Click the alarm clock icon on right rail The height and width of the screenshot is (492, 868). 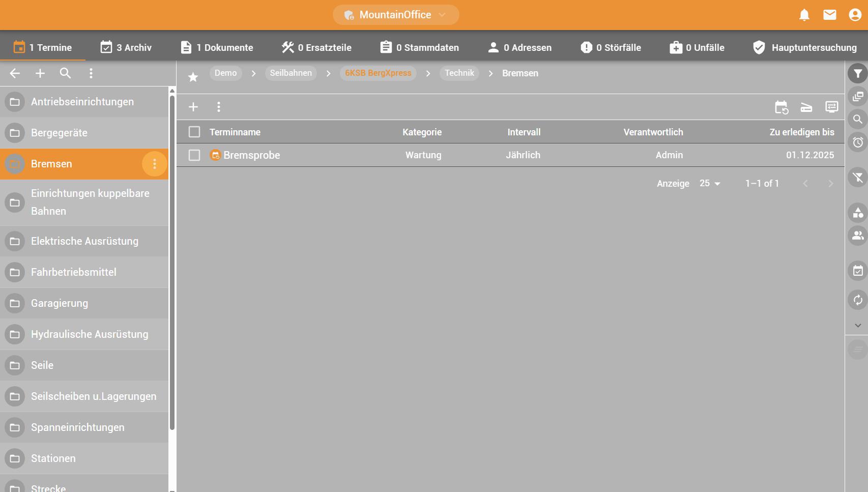858,142
